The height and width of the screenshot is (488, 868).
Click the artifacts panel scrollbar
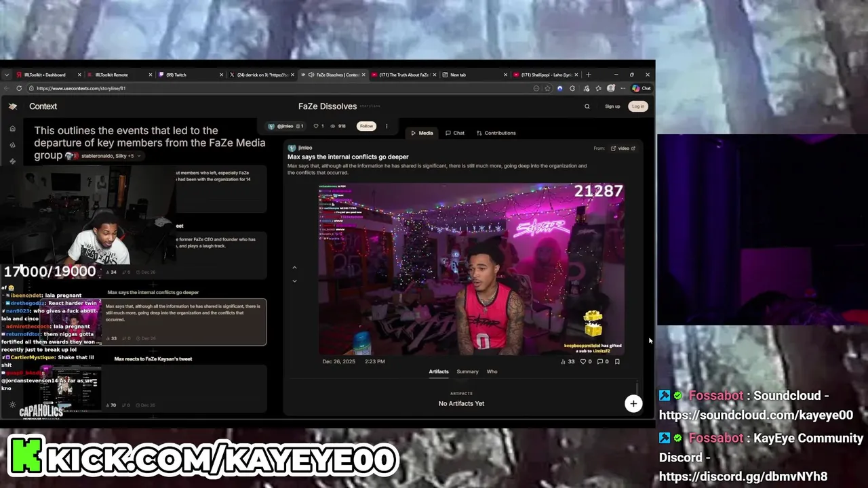click(x=637, y=388)
